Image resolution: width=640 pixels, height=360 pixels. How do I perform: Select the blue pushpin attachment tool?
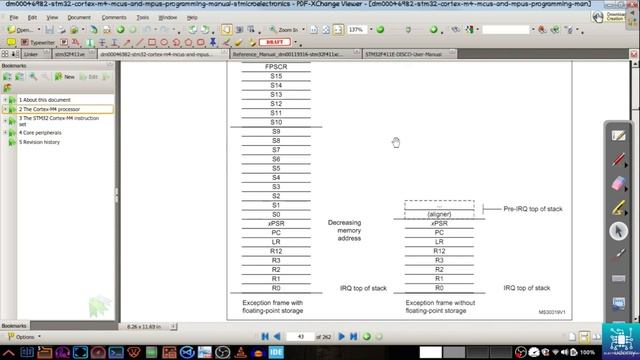[213, 42]
